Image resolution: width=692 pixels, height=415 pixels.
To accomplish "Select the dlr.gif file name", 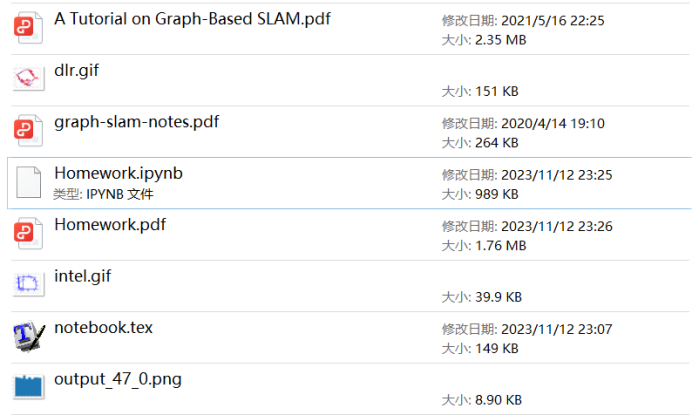I will click(x=76, y=70).
